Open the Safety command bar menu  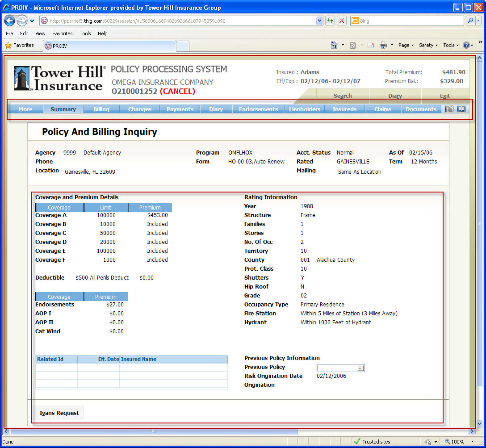tap(428, 45)
